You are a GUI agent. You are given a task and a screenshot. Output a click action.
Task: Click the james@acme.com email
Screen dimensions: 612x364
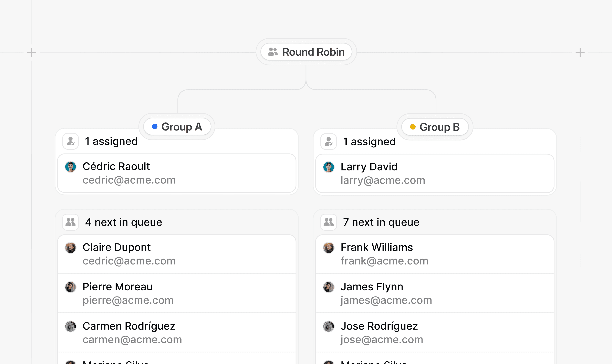[x=386, y=300]
